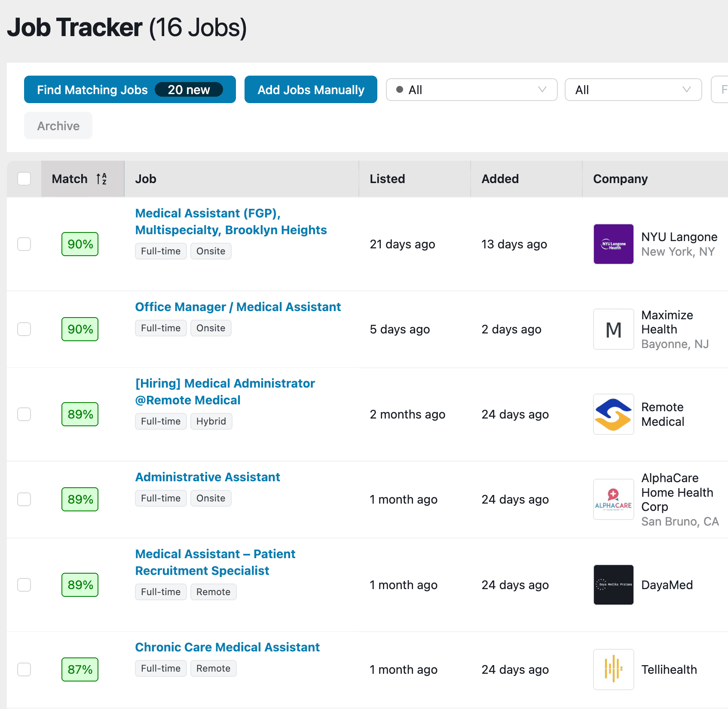Tick the Patient Recruitment Specialist row checkbox
Viewport: 728px width, 709px height.
24,585
